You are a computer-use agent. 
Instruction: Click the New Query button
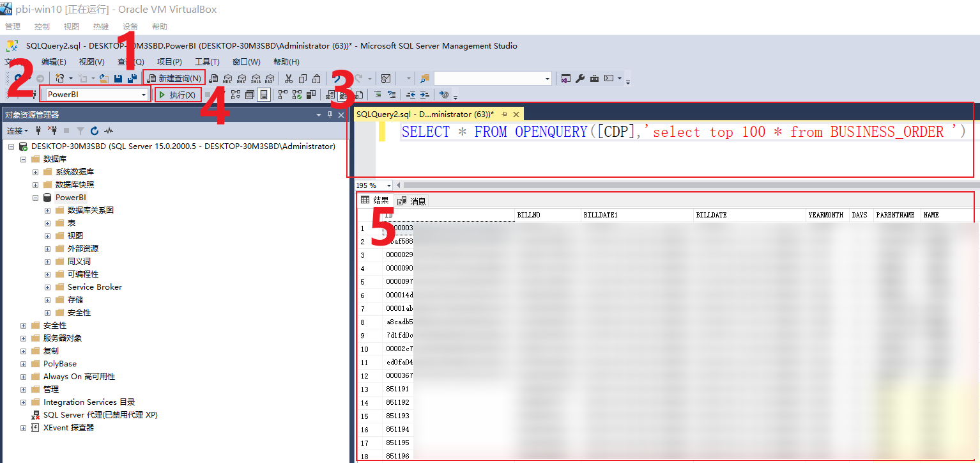(174, 79)
